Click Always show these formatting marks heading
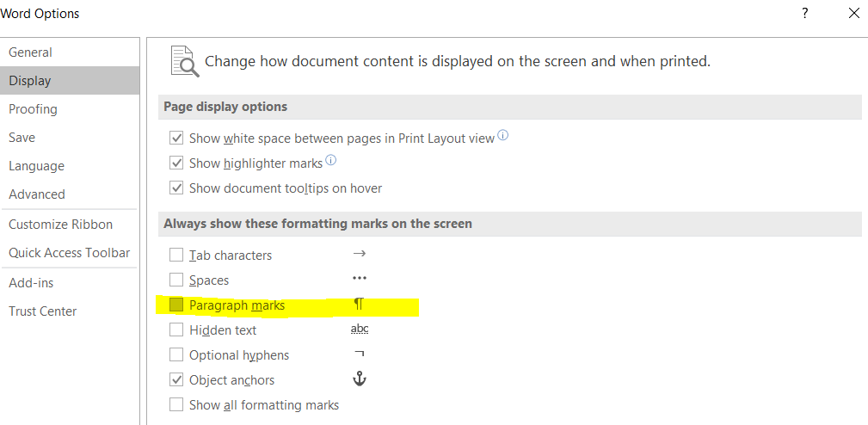This screenshot has height=425, width=868. click(317, 224)
